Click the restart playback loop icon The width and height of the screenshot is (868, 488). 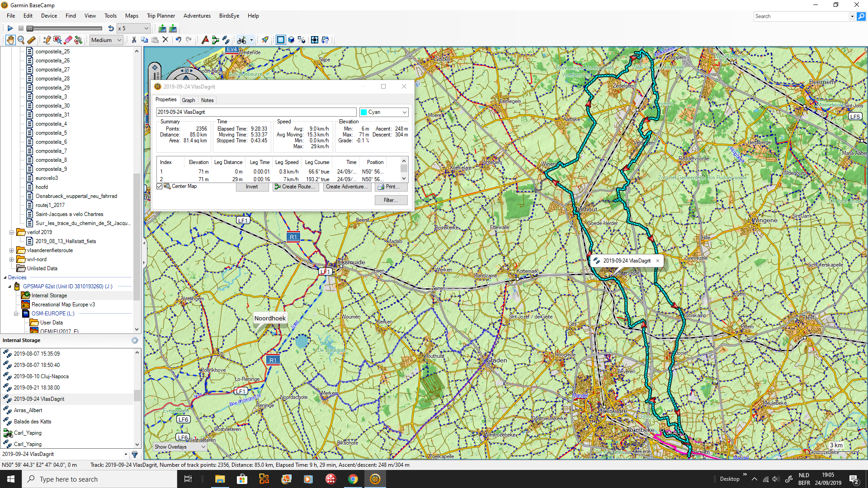(111, 28)
